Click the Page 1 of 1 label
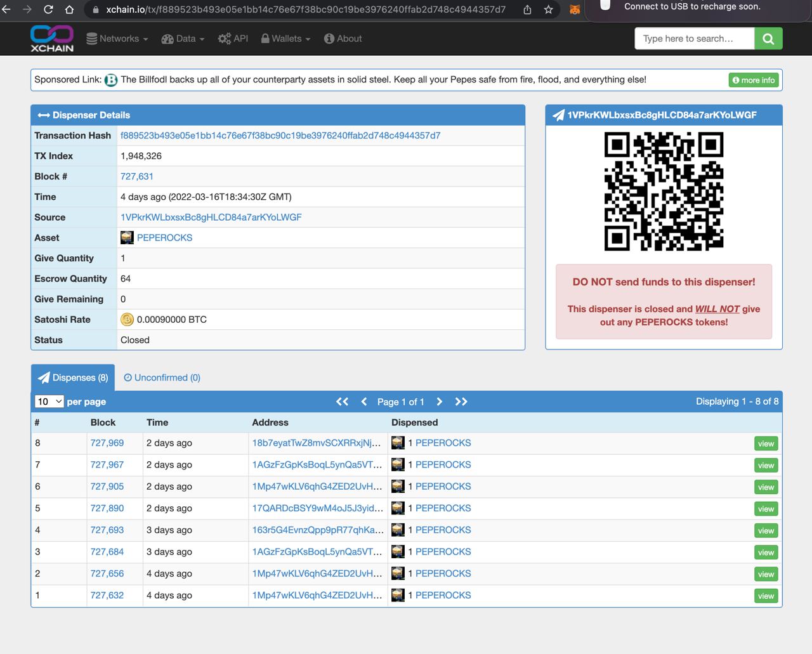Viewport: 812px width, 654px height. (400, 402)
